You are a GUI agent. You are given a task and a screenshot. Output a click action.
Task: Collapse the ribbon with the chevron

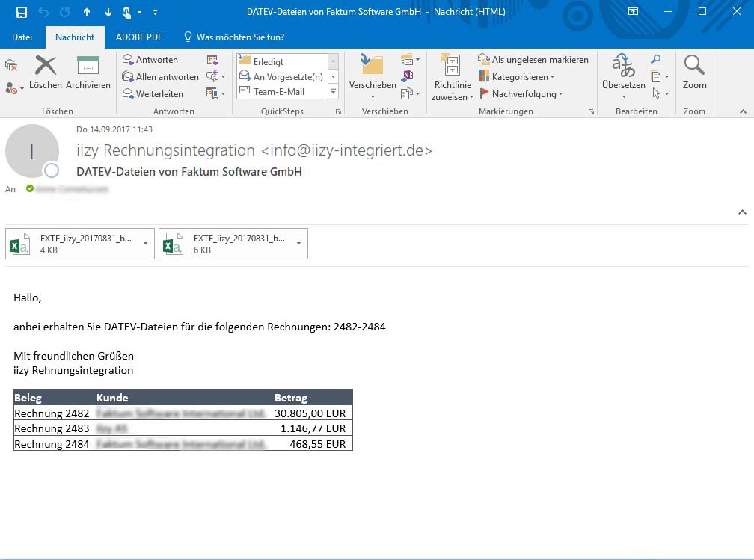coord(743,111)
